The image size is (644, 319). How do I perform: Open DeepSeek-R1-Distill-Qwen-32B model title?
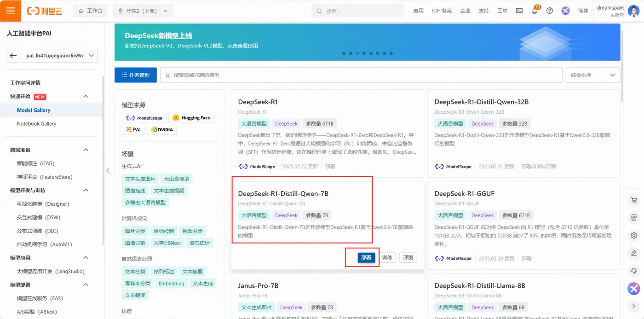tap(481, 102)
